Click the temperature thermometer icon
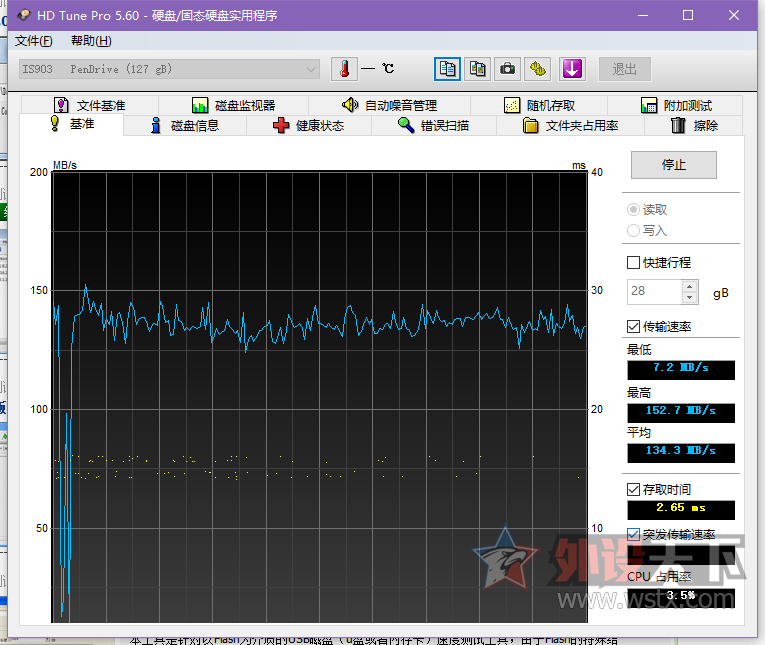This screenshot has height=645, width=765. (344, 69)
